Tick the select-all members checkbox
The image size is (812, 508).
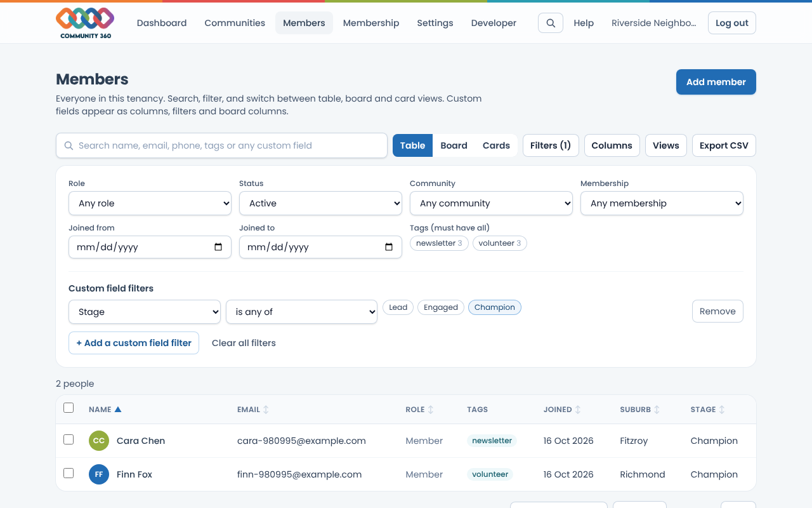tap(69, 408)
